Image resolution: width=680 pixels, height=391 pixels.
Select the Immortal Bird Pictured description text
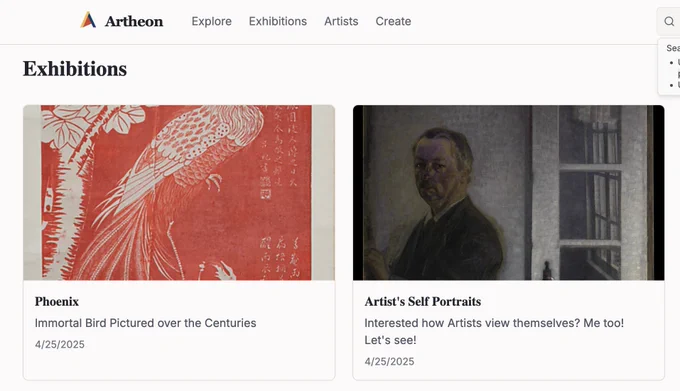click(145, 323)
